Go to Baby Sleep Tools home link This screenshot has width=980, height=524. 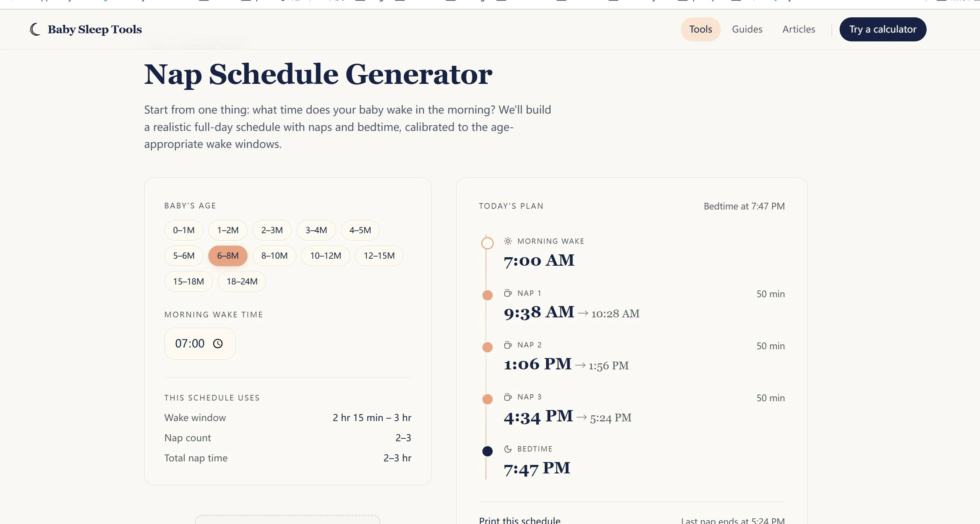[86, 29]
